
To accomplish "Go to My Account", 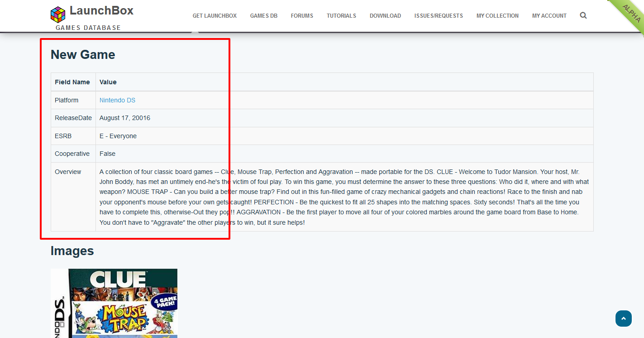I will point(549,16).
